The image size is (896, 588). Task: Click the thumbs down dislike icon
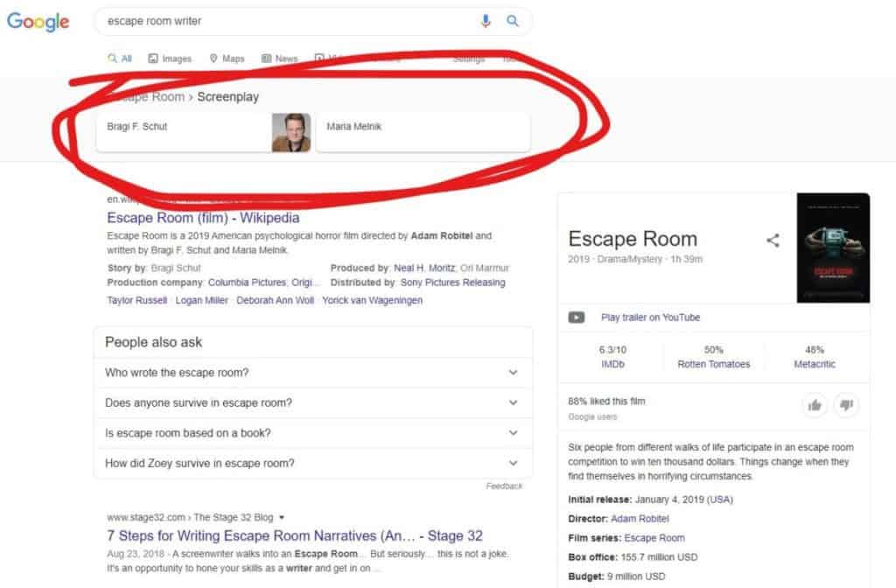(846, 404)
